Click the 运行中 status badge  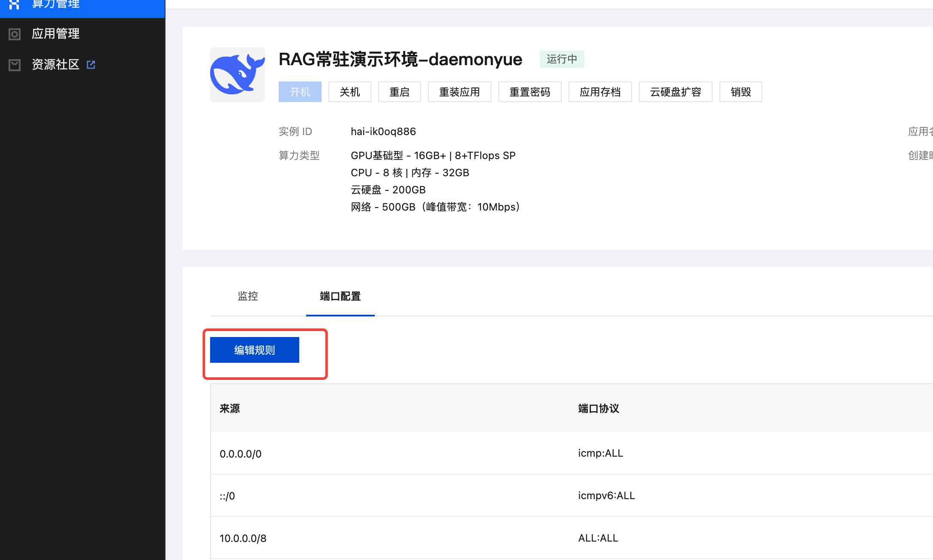[x=562, y=59]
